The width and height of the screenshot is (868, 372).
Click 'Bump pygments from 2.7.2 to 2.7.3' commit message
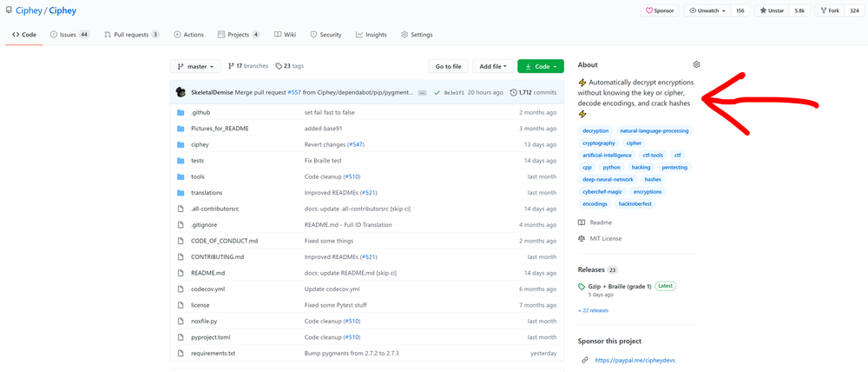point(352,354)
